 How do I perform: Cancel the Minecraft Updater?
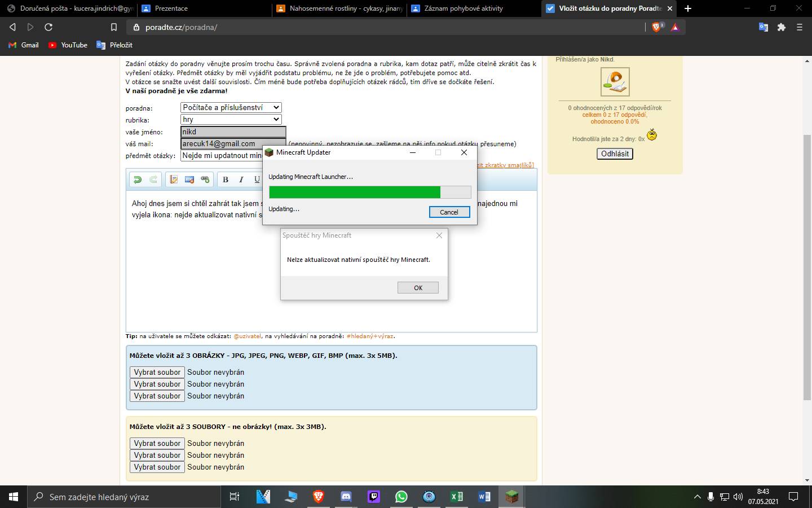coord(449,212)
